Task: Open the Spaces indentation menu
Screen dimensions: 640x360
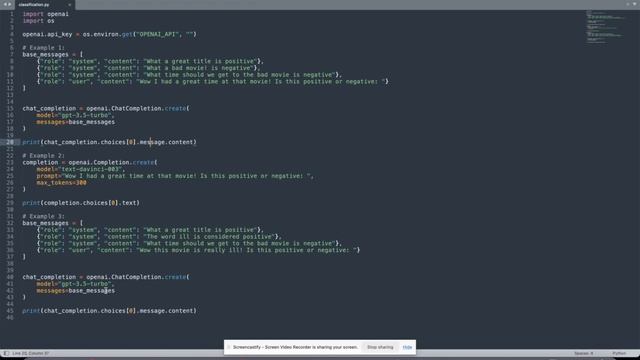Action: [x=584, y=353]
